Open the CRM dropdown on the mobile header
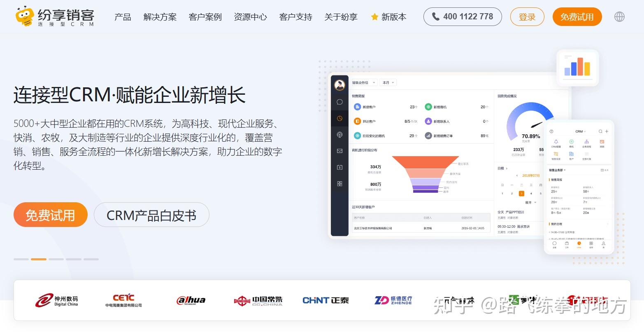644x332 pixels. (581, 131)
